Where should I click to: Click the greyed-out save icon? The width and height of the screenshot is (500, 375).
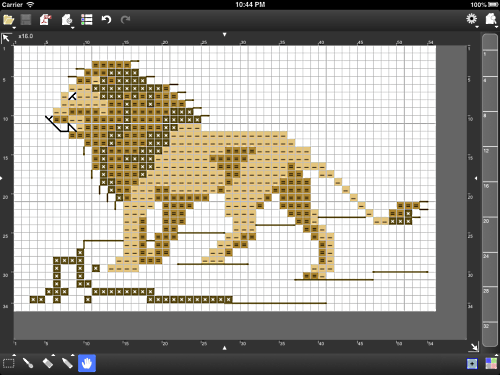click(x=26, y=20)
